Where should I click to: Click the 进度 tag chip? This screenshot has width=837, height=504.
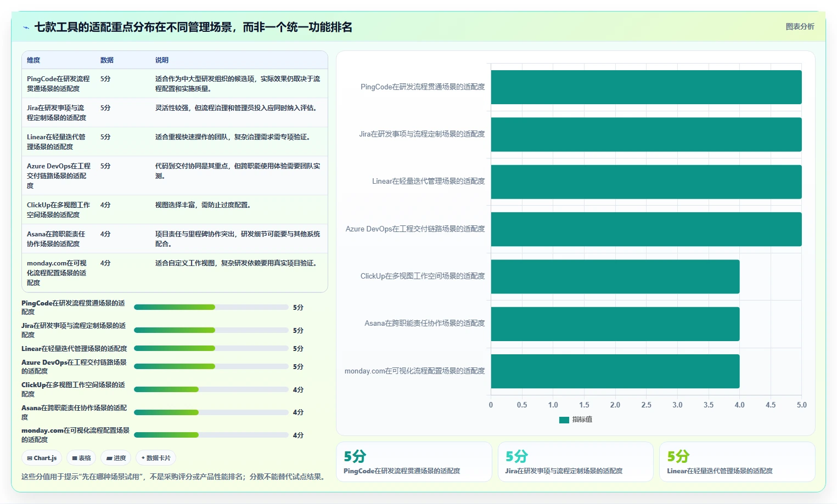coord(116,458)
